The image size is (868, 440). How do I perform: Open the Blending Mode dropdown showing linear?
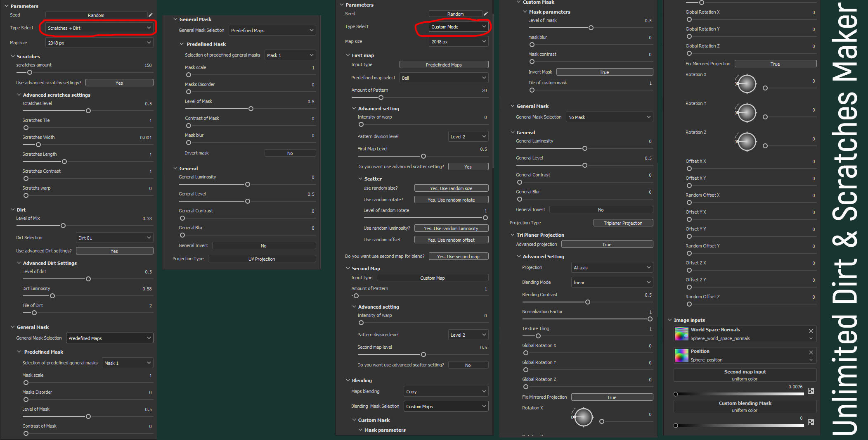(612, 283)
